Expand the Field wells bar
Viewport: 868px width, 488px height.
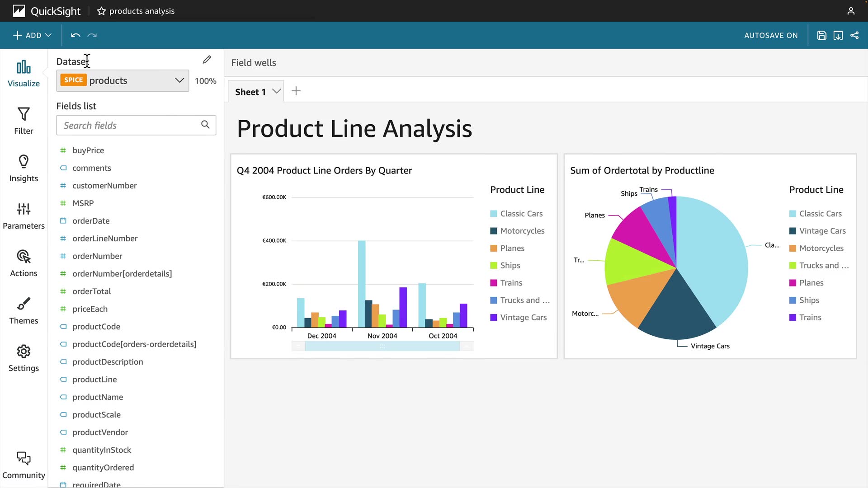pyautogui.click(x=254, y=63)
